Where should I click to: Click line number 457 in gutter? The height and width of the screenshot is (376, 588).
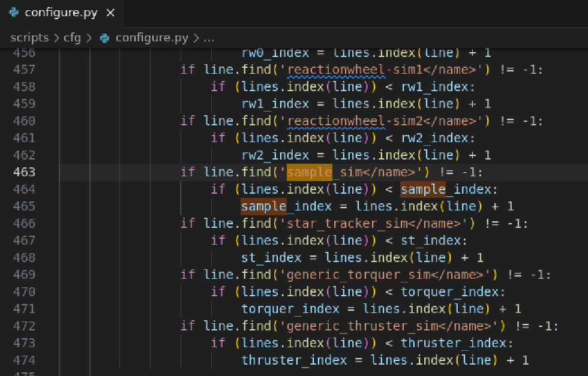24,70
